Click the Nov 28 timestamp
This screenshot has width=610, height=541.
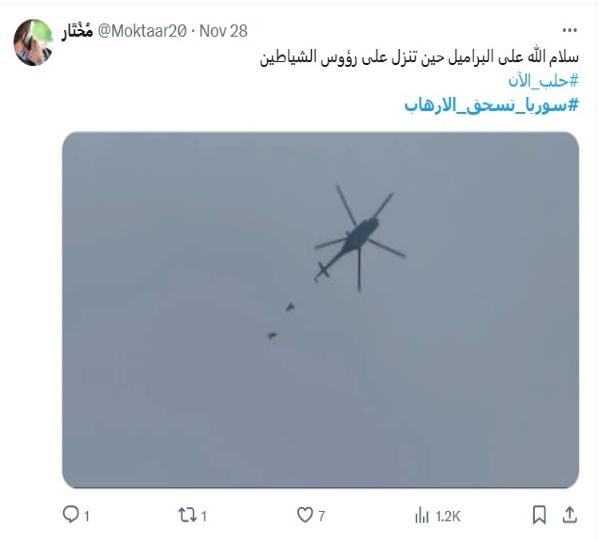click(x=223, y=31)
